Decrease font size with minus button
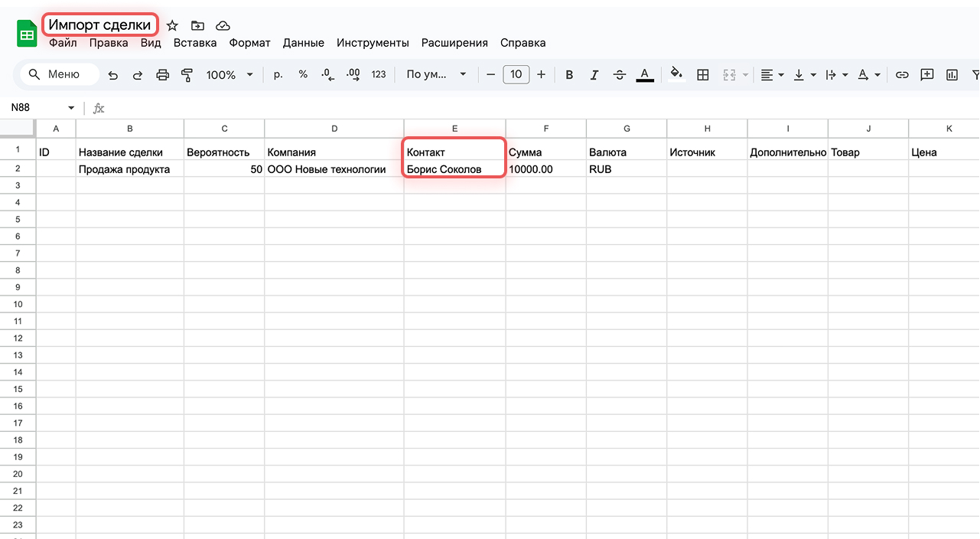 tap(490, 74)
